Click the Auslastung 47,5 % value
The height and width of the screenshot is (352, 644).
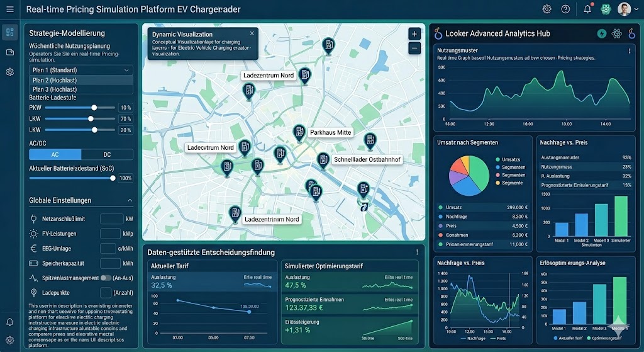coord(296,285)
